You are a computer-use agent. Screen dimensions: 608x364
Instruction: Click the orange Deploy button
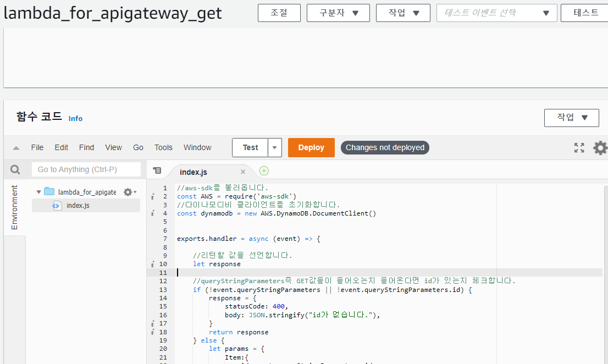pyautogui.click(x=311, y=147)
